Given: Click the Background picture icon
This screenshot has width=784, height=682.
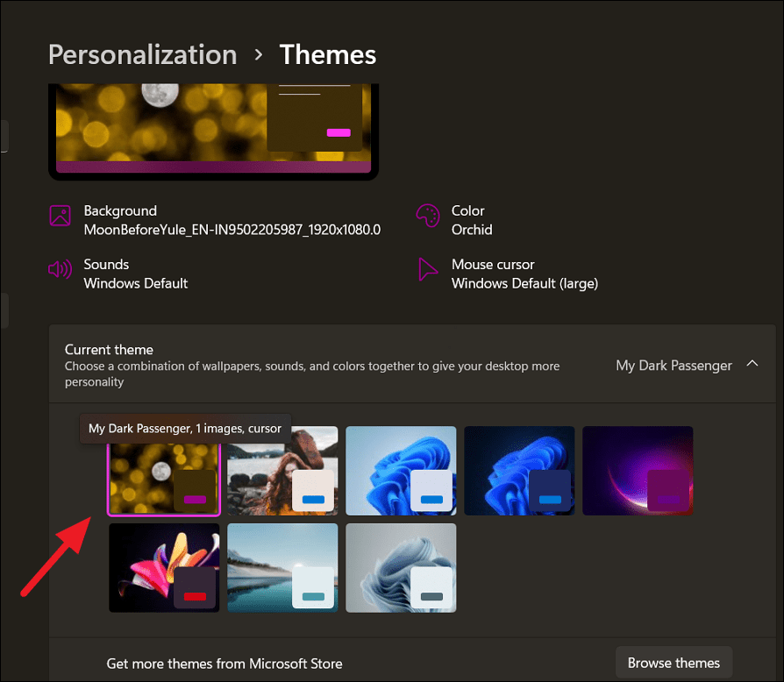Looking at the screenshot, I should 60,216.
